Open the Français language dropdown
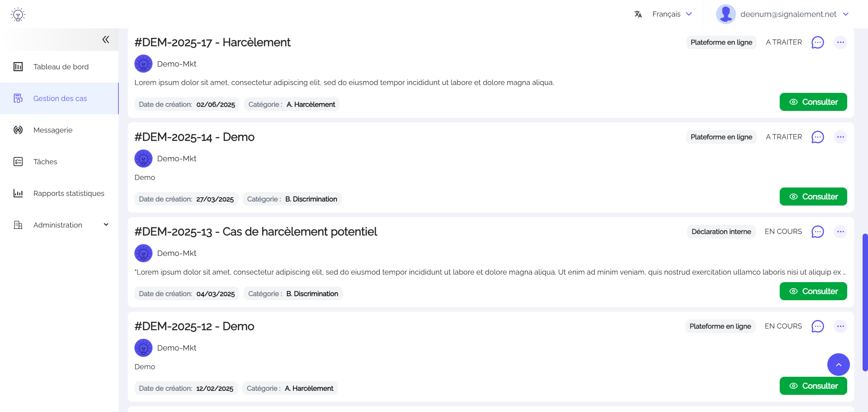The height and width of the screenshot is (412, 868). (x=672, y=14)
